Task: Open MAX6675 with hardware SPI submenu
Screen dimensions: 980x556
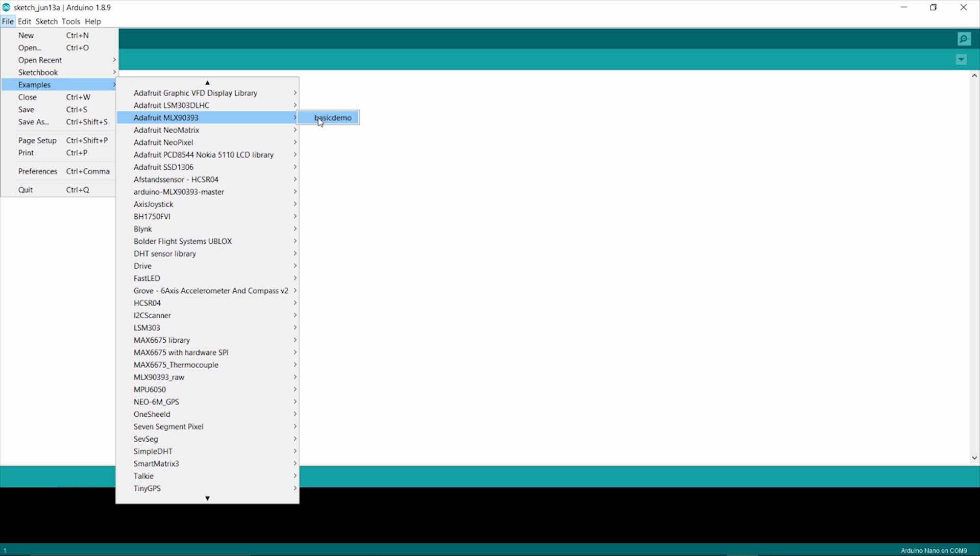Action: point(208,352)
